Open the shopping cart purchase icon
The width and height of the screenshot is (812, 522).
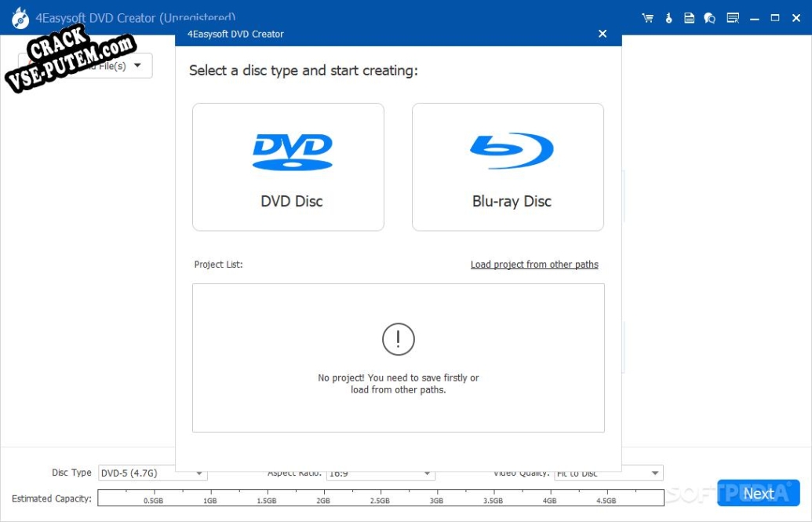coord(647,18)
